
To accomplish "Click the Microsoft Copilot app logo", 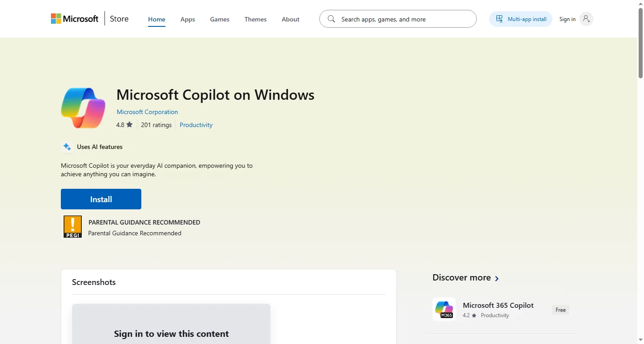I will pos(83,108).
